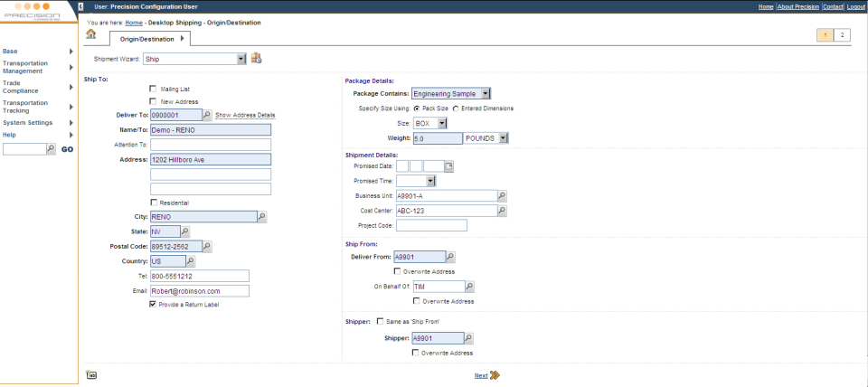Screen dimensions: 868x387
Task: Check the New Address checkbox
Action: pyautogui.click(x=153, y=101)
